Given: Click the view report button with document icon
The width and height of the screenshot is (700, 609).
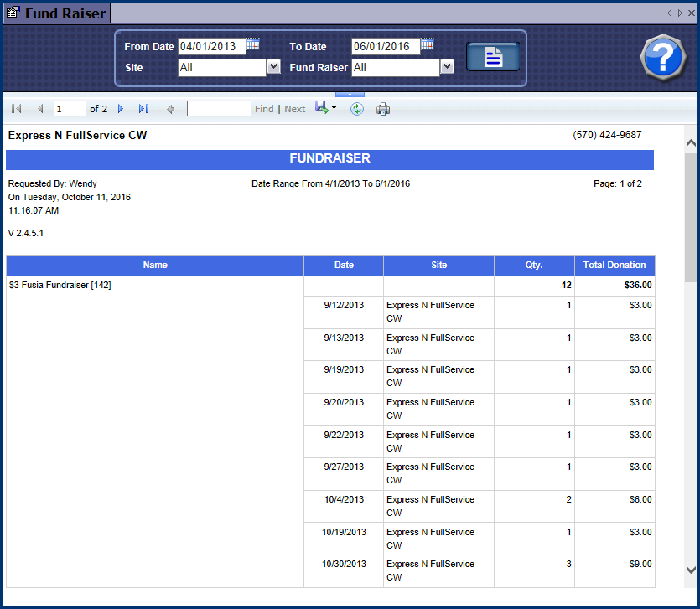Looking at the screenshot, I should click(493, 57).
